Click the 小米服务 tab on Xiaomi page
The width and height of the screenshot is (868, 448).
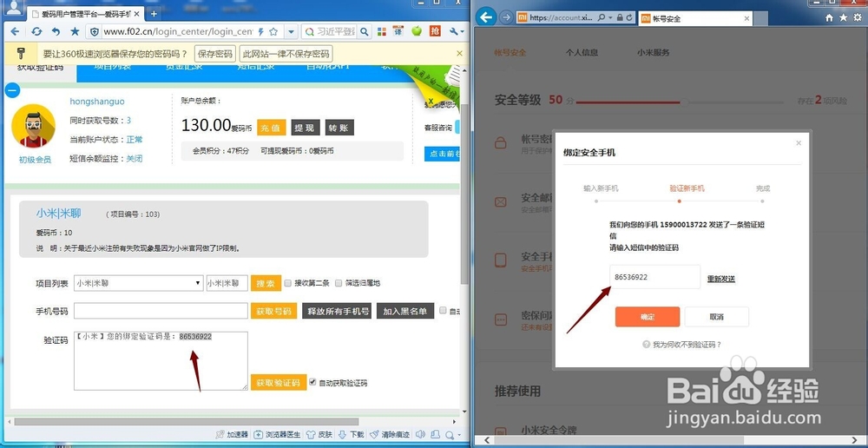654,53
